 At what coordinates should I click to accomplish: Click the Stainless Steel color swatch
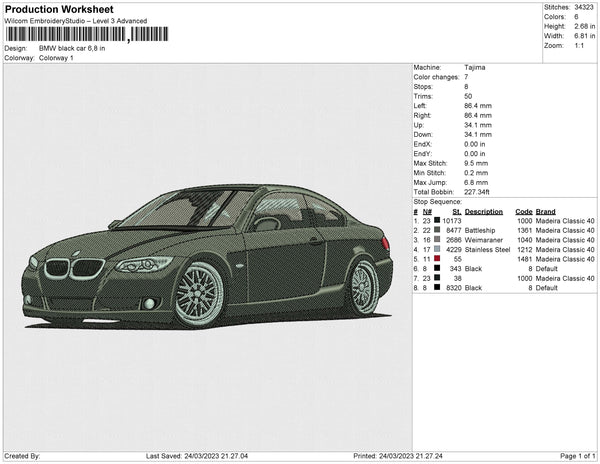coord(437,249)
